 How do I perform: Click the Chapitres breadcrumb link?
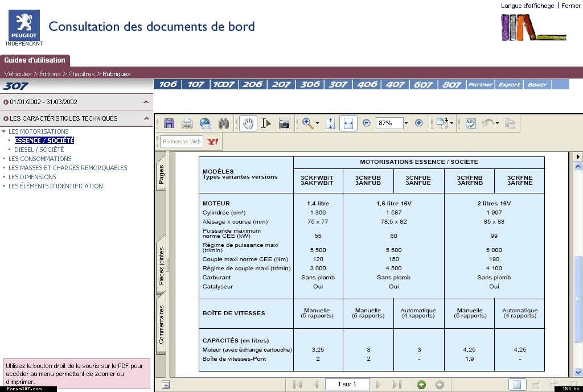pos(81,74)
